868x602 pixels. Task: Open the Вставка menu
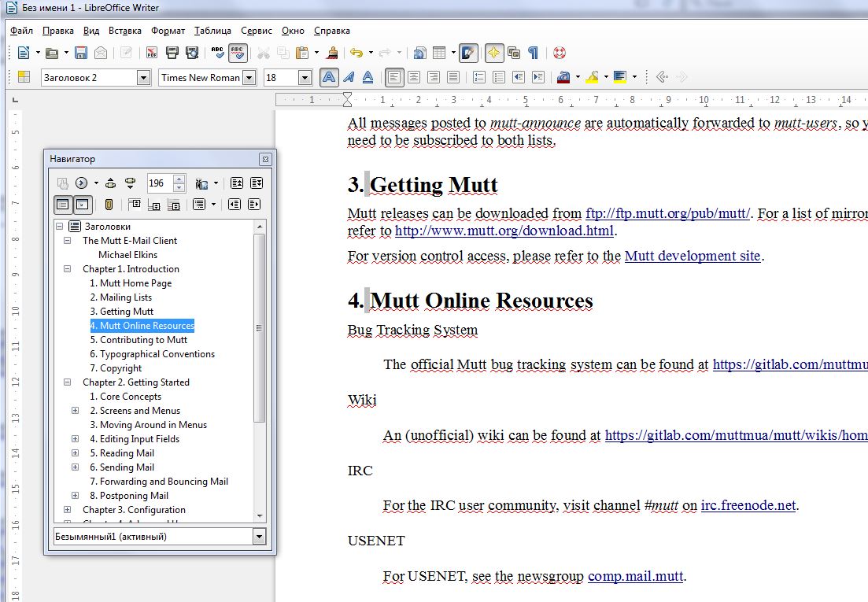125,31
